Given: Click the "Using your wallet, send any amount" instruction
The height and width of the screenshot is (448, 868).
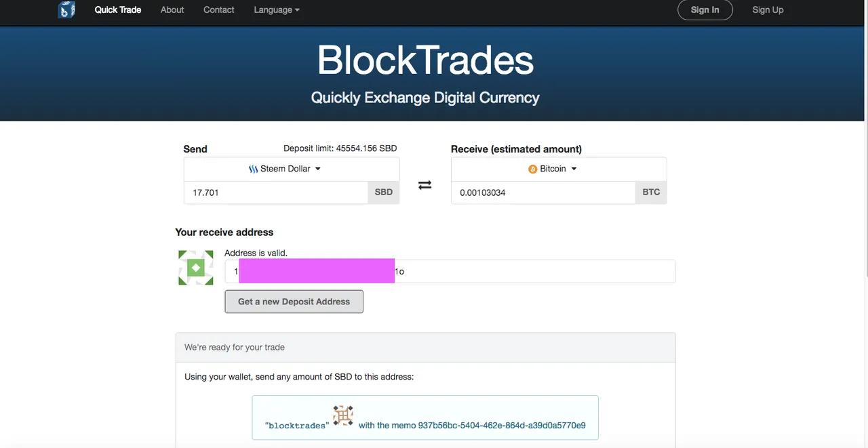Looking at the screenshot, I should click(299, 377).
